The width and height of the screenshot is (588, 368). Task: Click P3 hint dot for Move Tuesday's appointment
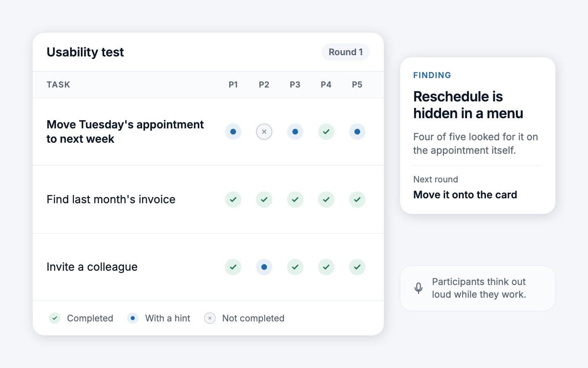295,132
